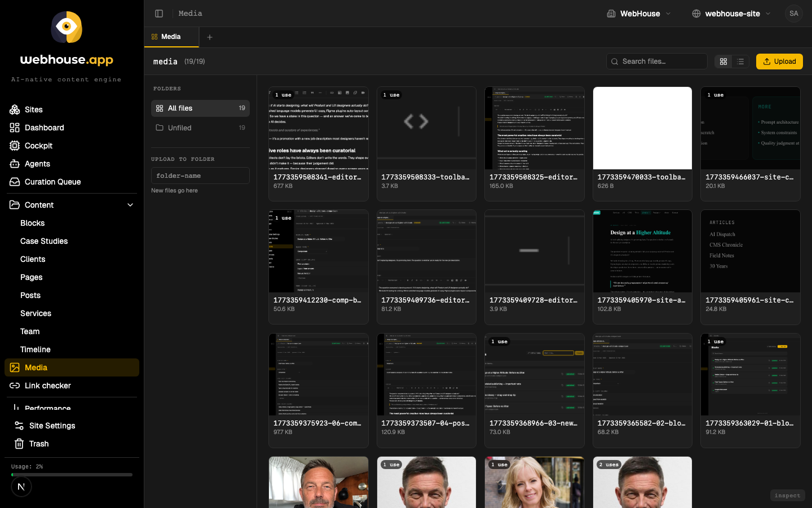The width and height of the screenshot is (812, 508).
Task: Click the webhouse.app eye logo
Action: click(67, 27)
